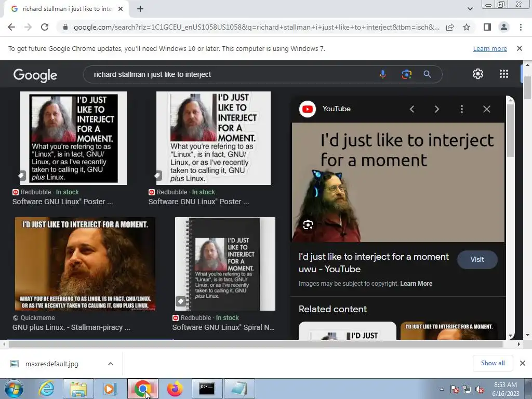Image resolution: width=532 pixels, height=399 pixels.
Task: Open the taskbar clock showing 8:53 AM
Action: [506, 389]
